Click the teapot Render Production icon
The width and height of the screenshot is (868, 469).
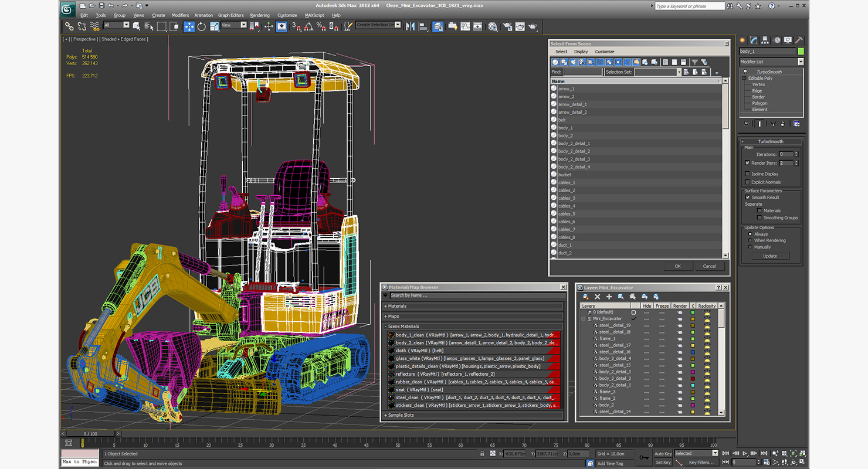coord(533,26)
